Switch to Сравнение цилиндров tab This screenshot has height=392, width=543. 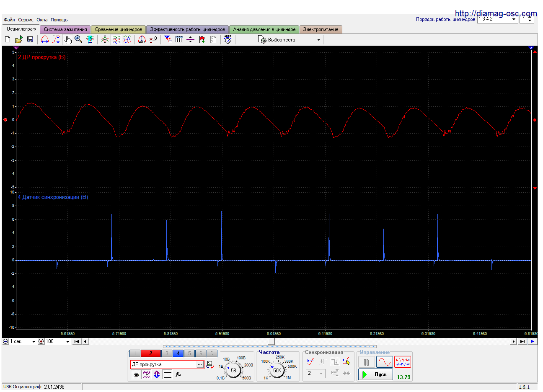(x=119, y=29)
